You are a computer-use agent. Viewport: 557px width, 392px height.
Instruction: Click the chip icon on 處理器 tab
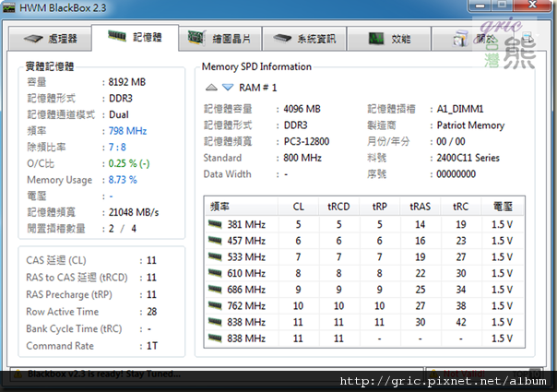[x=33, y=39]
